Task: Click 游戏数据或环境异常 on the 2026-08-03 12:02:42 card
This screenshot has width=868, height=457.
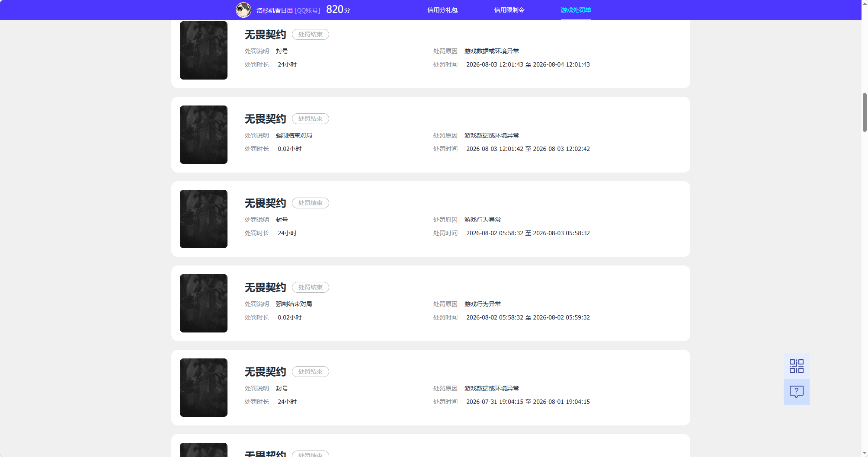Action: pos(492,135)
